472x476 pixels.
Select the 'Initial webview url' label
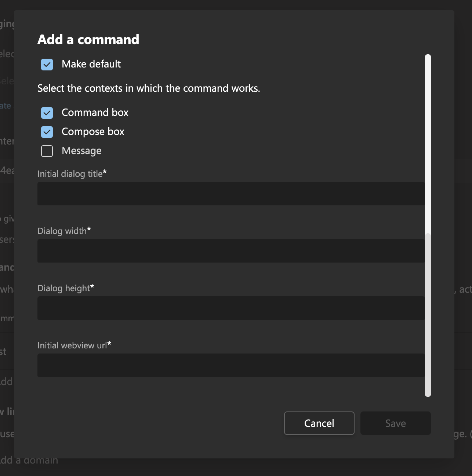pos(74,345)
